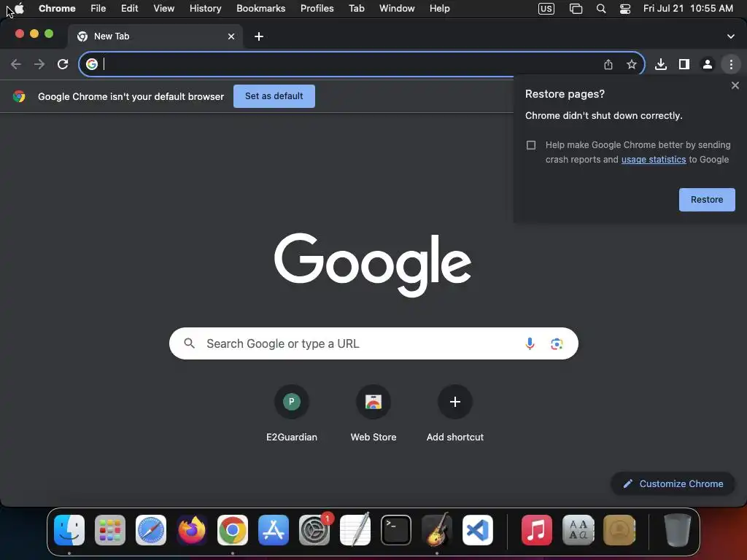Open Font Book from the dock
This screenshot has height=560, width=747.
(x=578, y=530)
